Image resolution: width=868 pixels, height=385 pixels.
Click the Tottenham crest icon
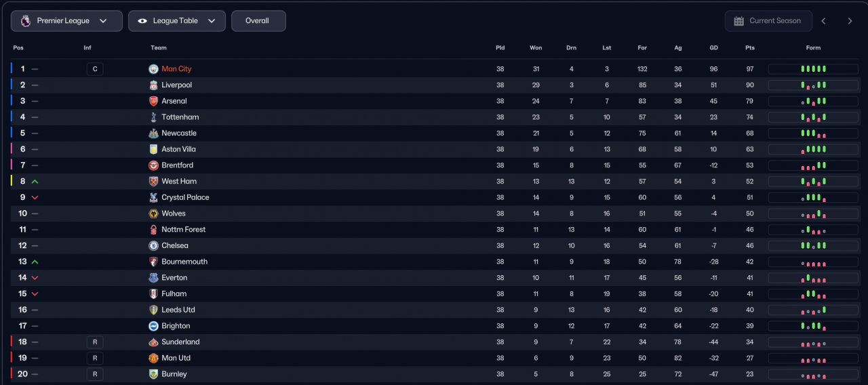point(153,117)
